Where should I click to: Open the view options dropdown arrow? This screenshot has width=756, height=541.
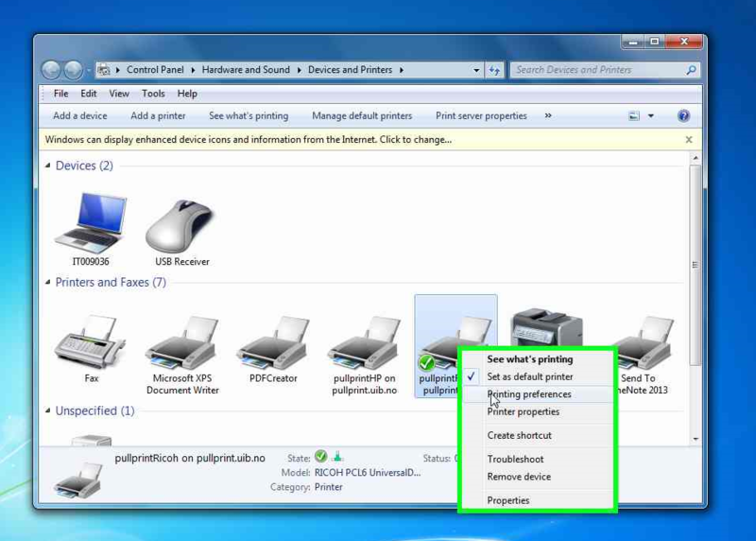[651, 115]
